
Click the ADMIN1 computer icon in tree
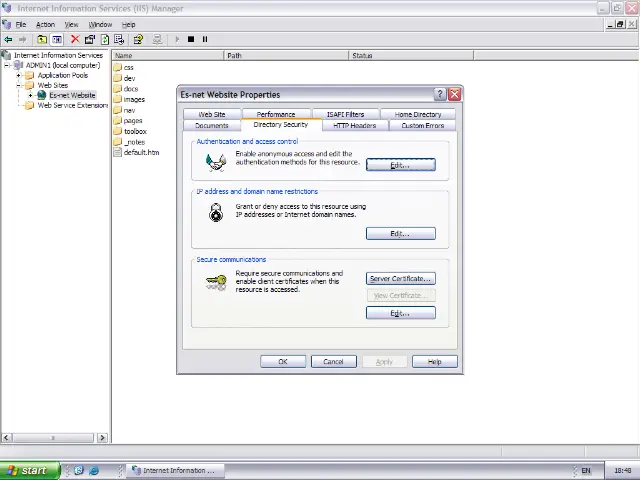[x=18, y=65]
